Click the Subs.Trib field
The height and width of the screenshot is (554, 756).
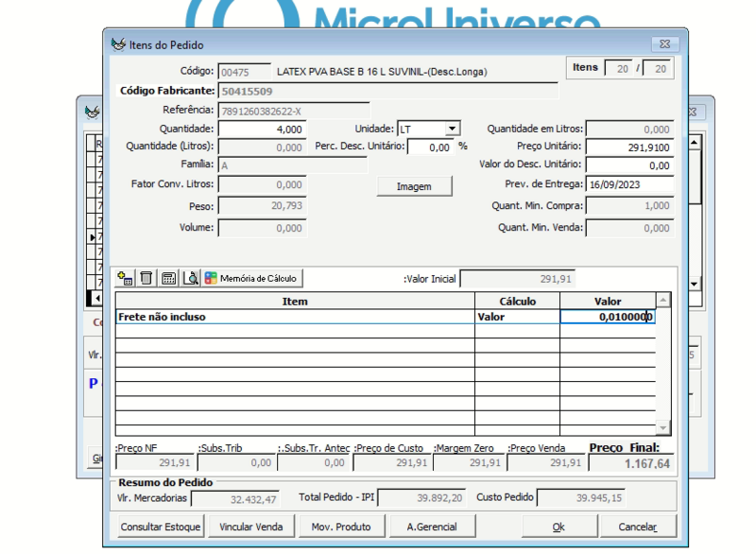(235, 463)
